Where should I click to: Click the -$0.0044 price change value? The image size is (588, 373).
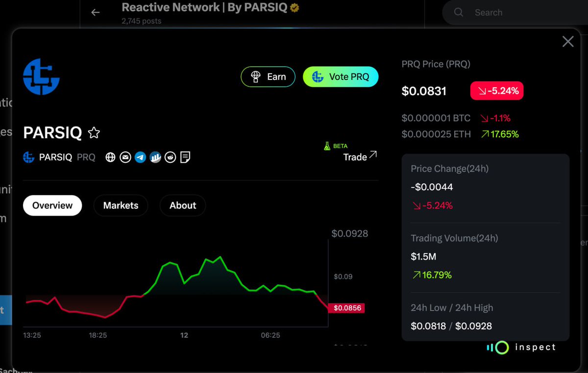(432, 187)
